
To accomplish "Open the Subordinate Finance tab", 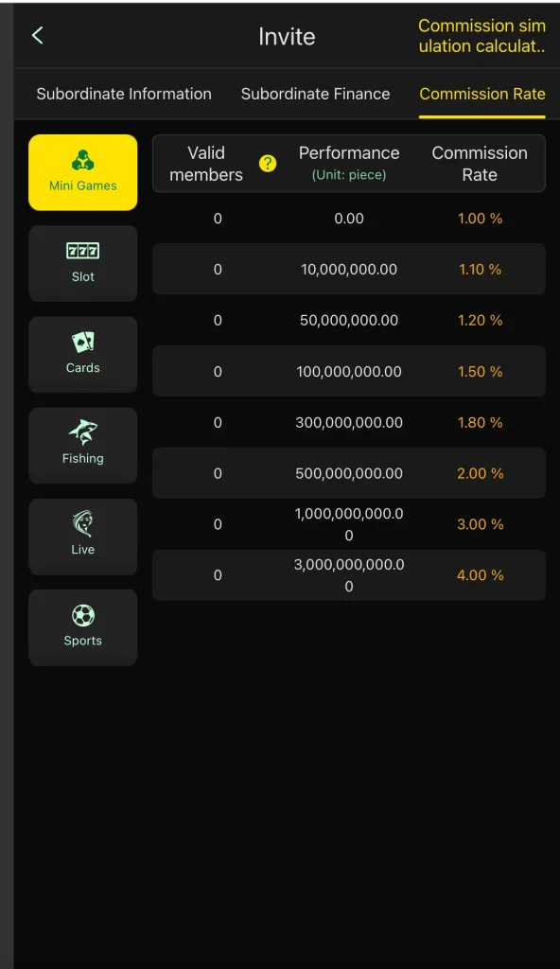I will [x=315, y=94].
